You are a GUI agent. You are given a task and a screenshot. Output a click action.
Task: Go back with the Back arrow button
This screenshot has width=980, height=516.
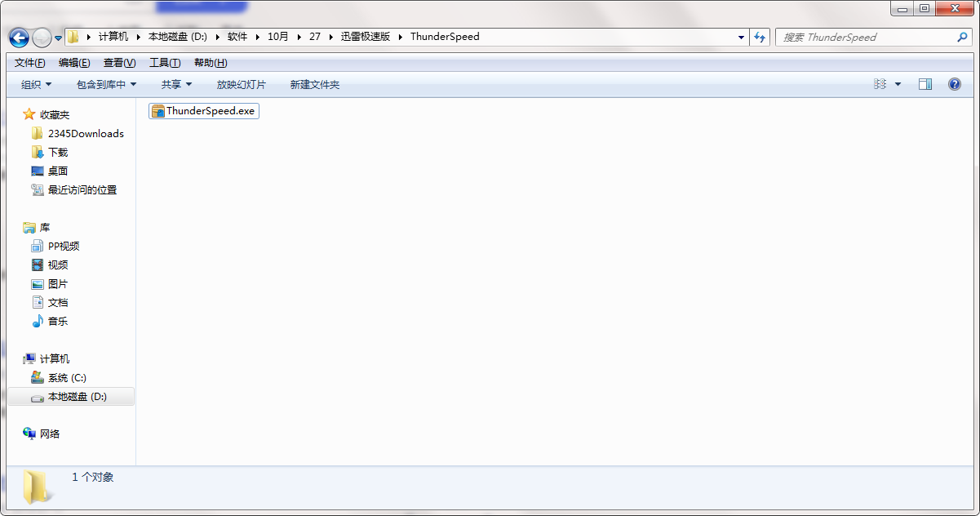pos(19,38)
